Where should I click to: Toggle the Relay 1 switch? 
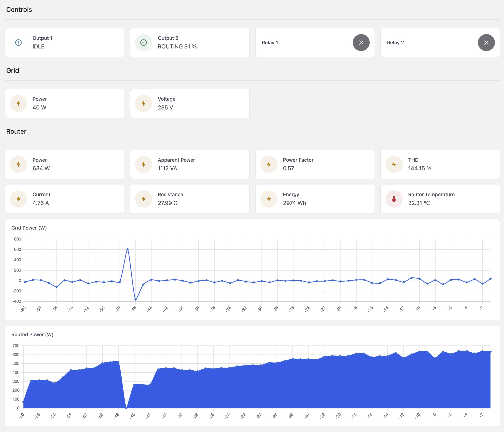pyautogui.click(x=361, y=43)
